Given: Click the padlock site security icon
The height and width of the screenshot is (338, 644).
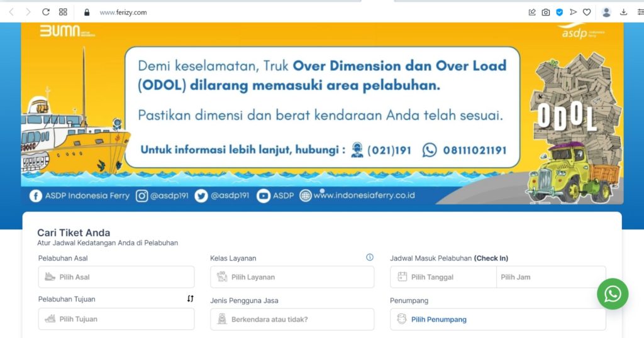Looking at the screenshot, I should point(87,13).
